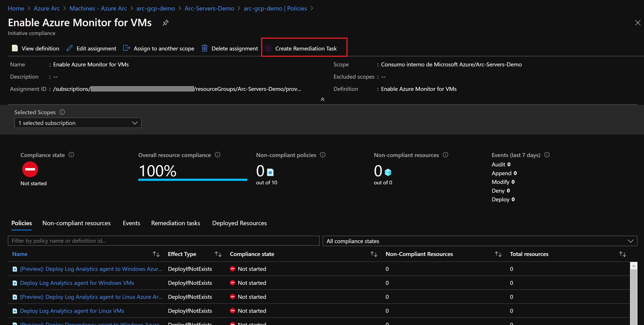Click Assign to another scope
This screenshot has width=644, height=325.
pyautogui.click(x=159, y=48)
